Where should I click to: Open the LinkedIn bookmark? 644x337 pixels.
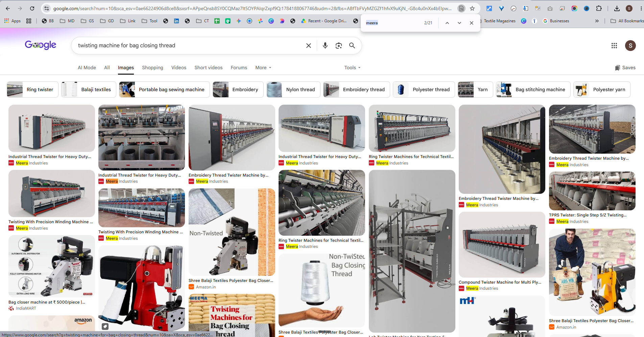(176, 21)
